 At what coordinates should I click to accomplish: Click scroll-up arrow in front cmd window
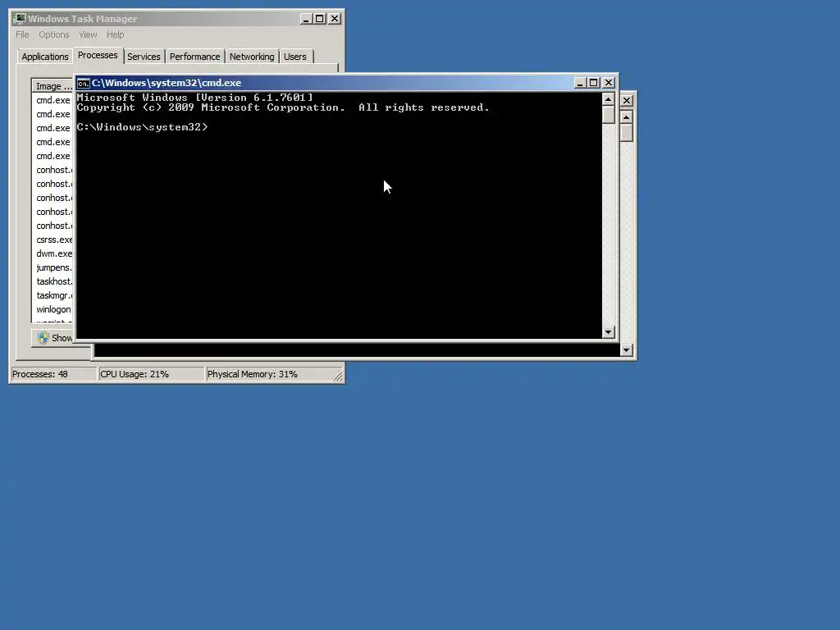pos(608,99)
